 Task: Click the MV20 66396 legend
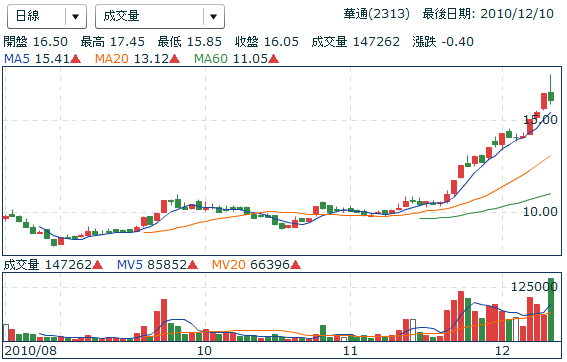tap(251, 265)
